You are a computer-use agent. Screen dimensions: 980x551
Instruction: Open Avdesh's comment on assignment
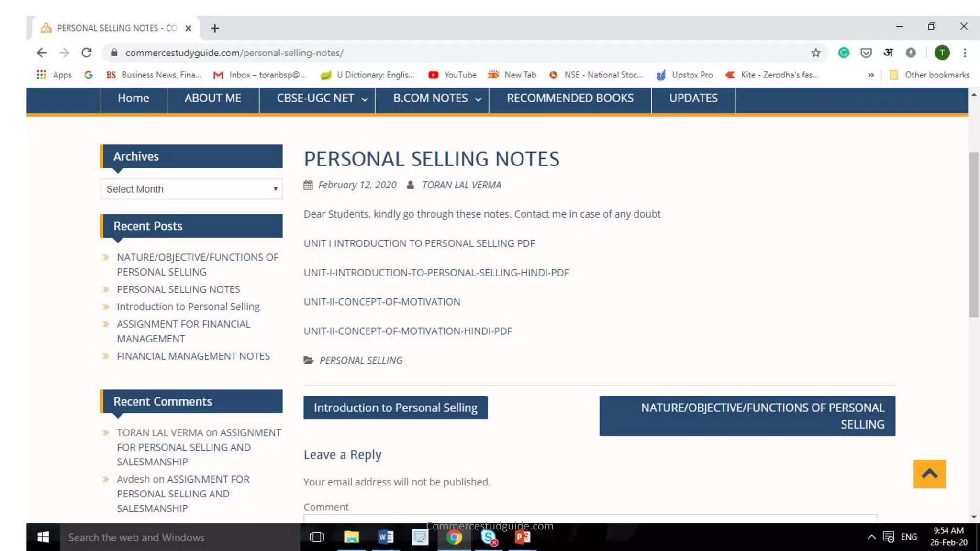click(x=183, y=494)
